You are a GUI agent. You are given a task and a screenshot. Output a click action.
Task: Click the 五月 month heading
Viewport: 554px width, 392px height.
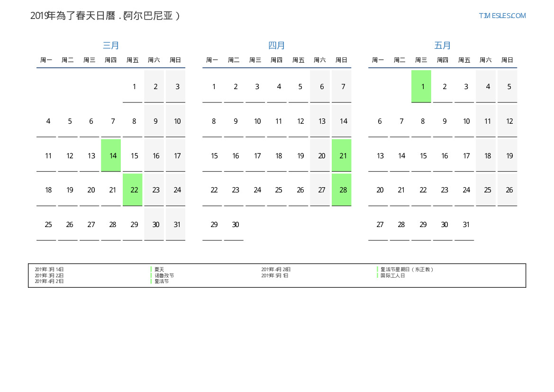443,46
